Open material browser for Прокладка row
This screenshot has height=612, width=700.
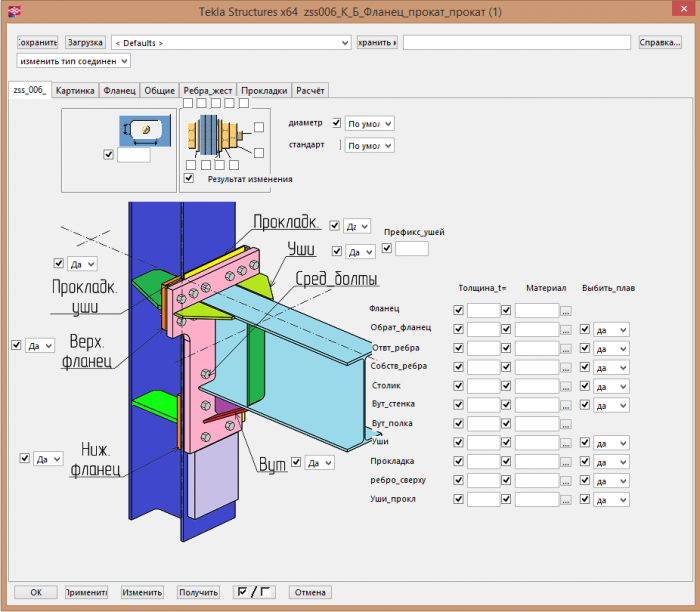[x=566, y=461]
